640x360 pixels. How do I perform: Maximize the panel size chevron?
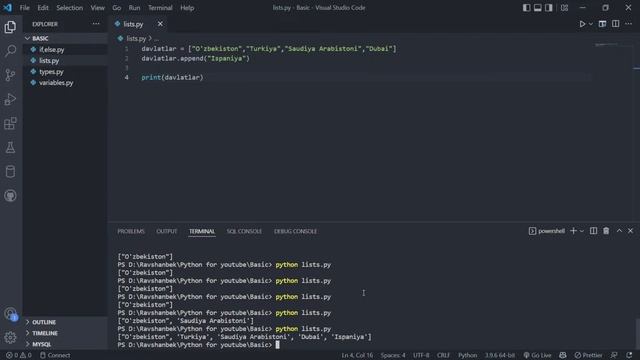pos(619,231)
